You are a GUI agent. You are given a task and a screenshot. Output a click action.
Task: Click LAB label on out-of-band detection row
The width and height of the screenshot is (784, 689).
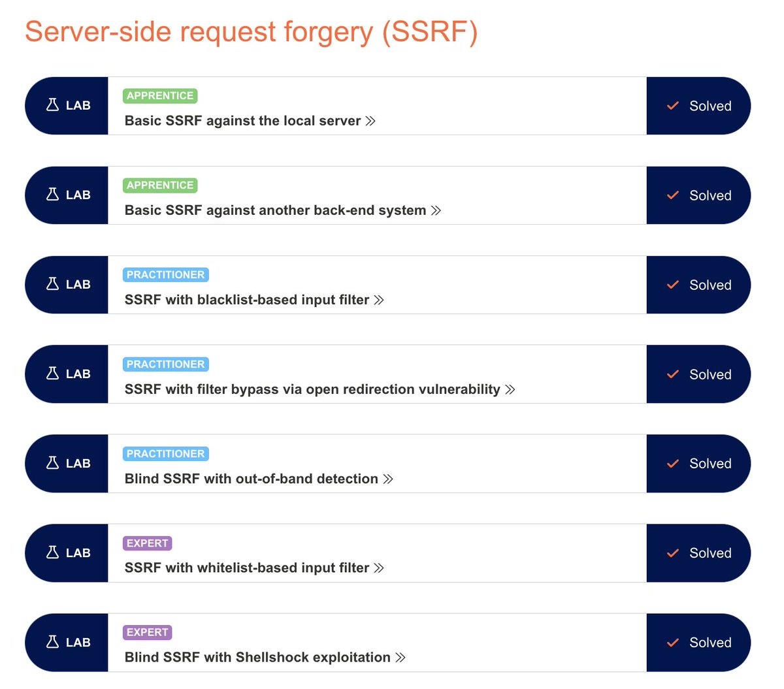coord(78,464)
